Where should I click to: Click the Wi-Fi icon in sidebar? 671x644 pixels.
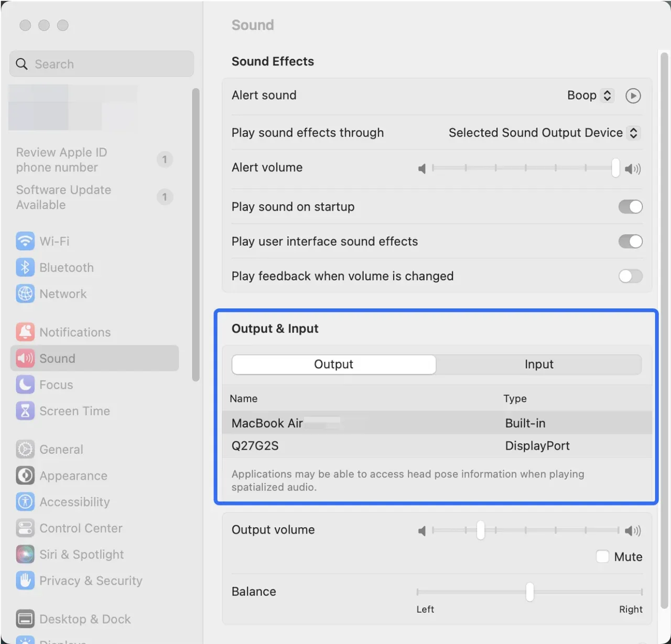25,241
